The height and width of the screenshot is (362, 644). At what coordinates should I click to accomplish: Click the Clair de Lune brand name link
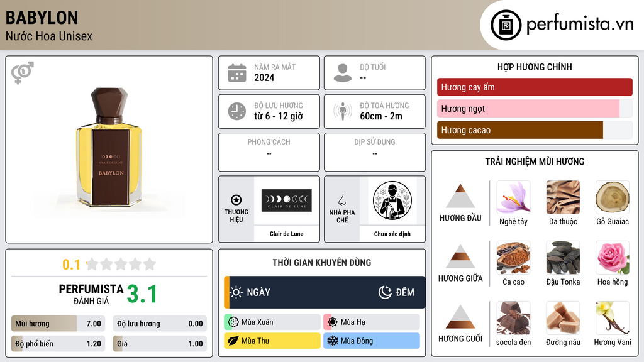coord(286,234)
